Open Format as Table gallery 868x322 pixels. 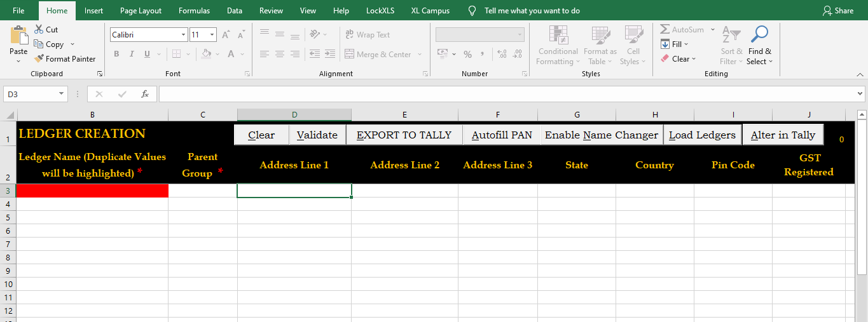[x=600, y=45]
